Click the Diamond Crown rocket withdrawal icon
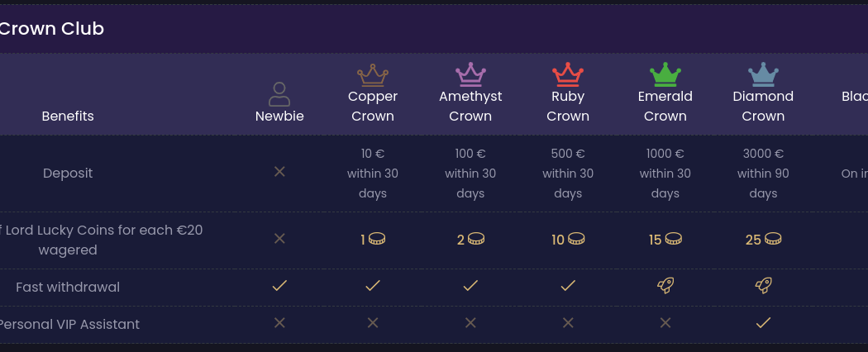 click(x=763, y=286)
